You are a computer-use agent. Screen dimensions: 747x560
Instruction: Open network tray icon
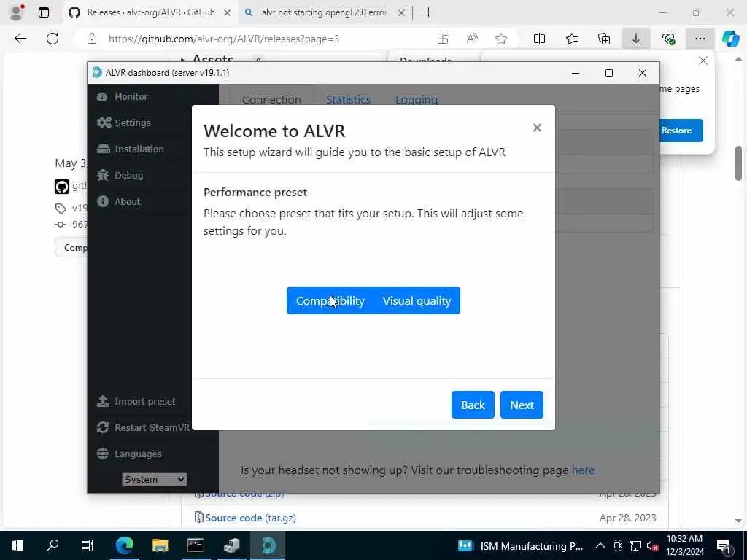click(x=635, y=545)
